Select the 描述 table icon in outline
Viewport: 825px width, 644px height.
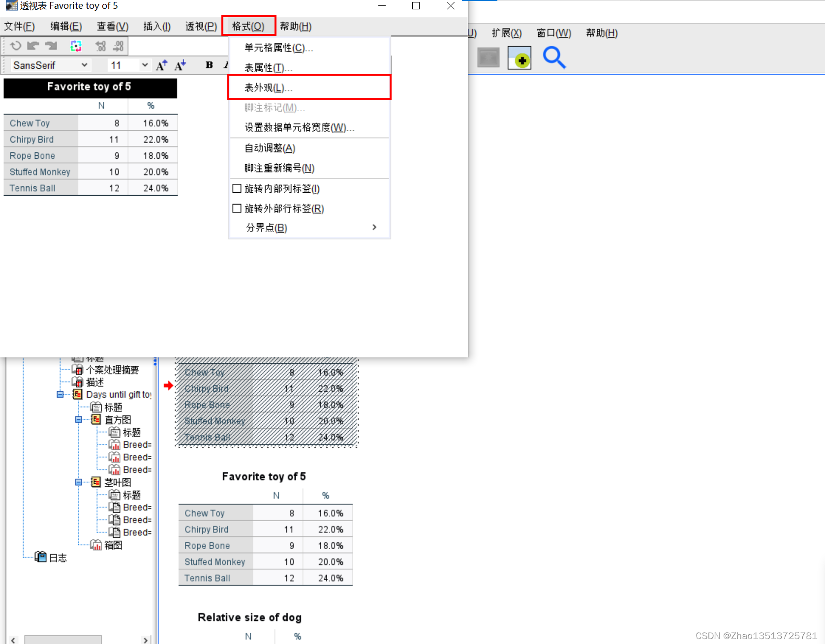tap(77, 382)
